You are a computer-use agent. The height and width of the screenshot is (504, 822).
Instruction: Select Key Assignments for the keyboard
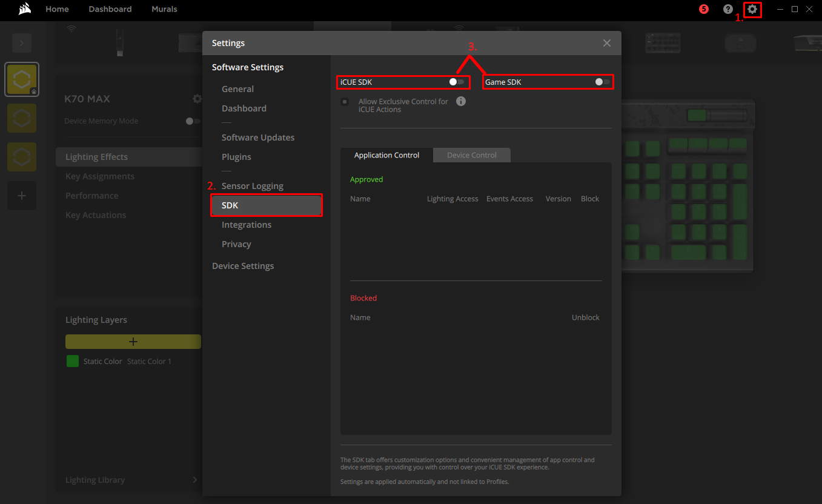[x=99, y=176]
